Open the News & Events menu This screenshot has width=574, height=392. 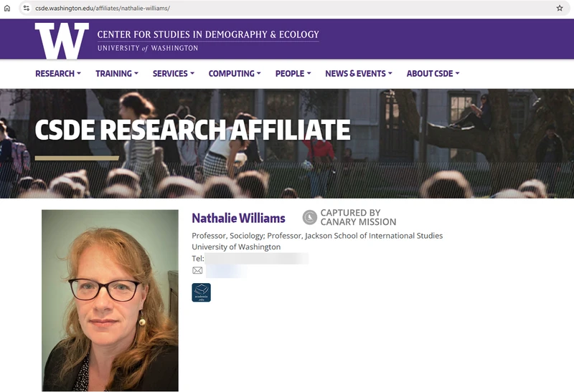[x=359, y=74]
